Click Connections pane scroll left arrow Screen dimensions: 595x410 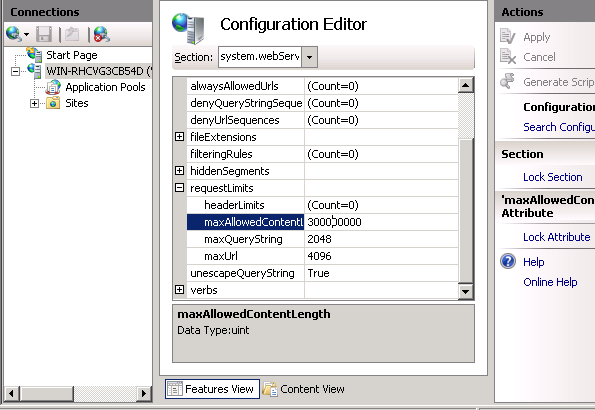pyautogui.click(x=11, y=393)
